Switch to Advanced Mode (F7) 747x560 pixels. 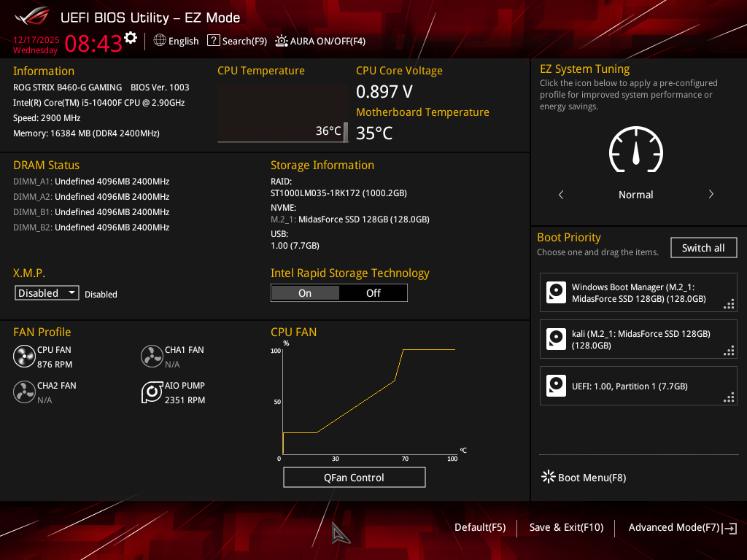(x=674, y=527)
